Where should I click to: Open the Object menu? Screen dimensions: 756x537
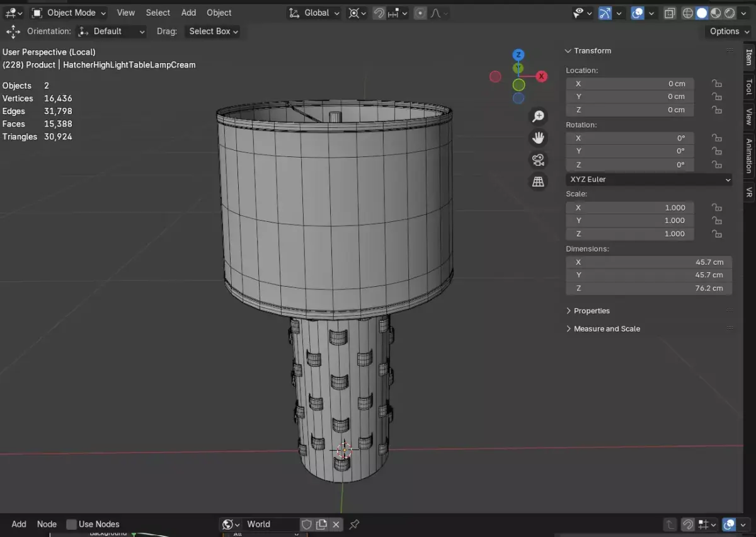pos(219,13)
